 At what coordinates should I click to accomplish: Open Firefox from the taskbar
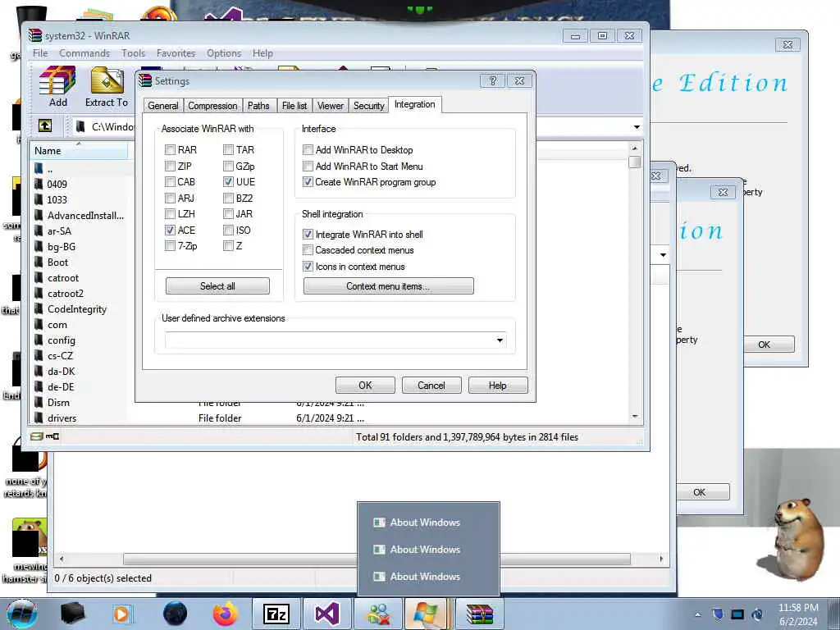(226, 614)
